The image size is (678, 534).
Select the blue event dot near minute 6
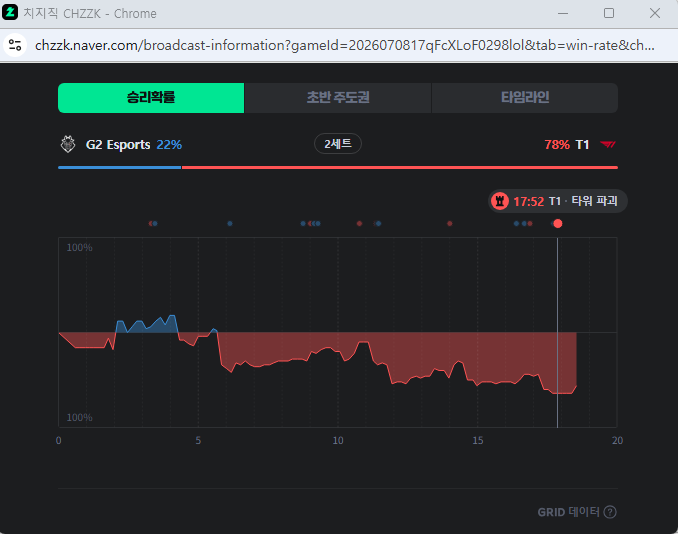[230, 224]
